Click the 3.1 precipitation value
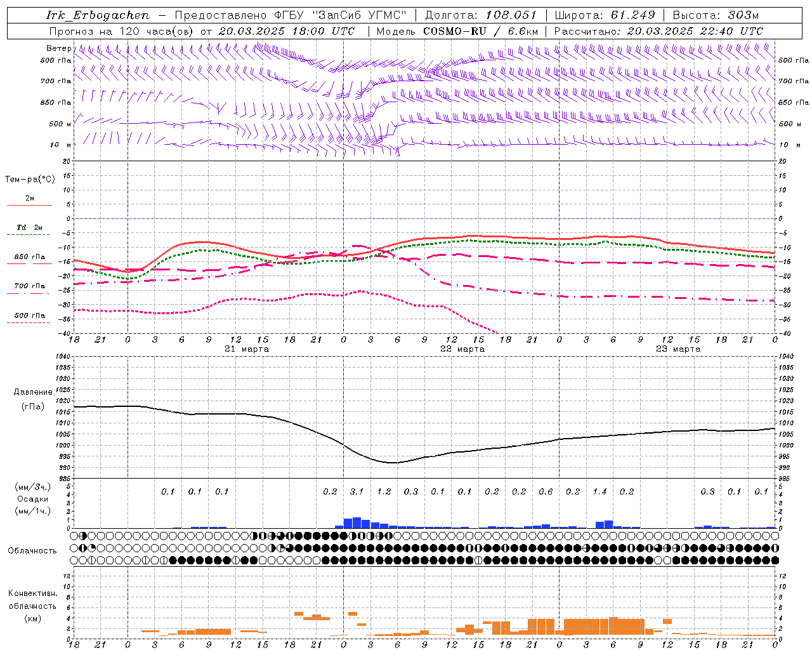The height and width of the screenshot is (650, 812). (x=357, y=491)
